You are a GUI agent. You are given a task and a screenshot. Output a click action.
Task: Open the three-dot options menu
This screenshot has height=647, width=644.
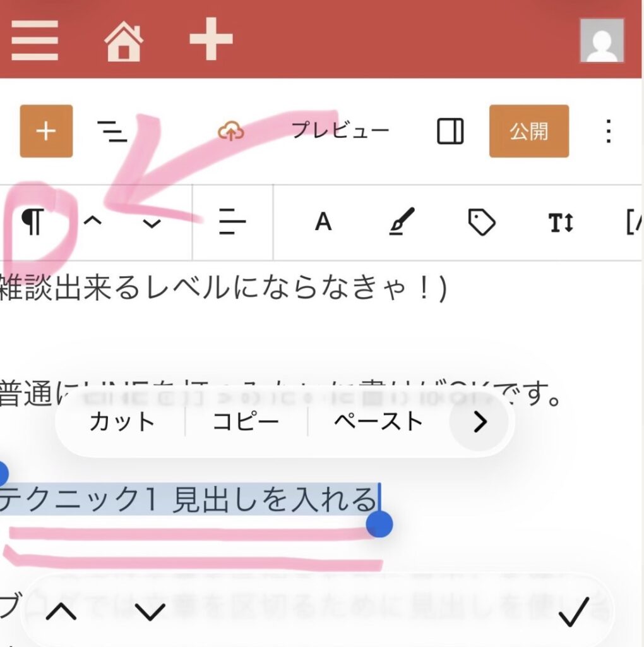click(x=609, y=131)
